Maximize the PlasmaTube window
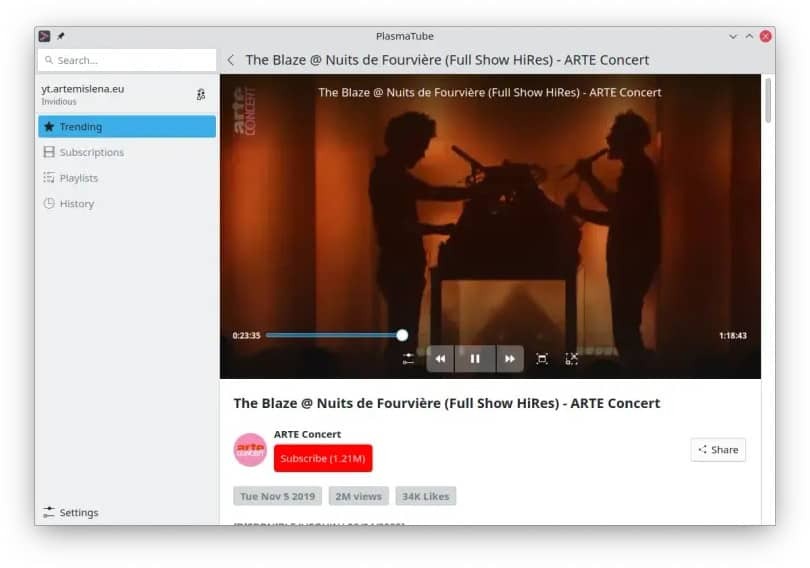810x568 pixels. coord(749,36)
